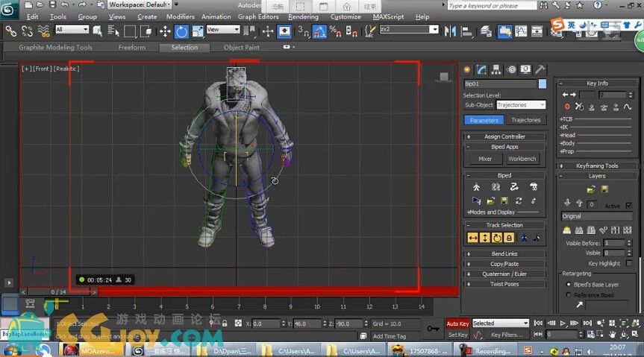Choose the Select and Uniform Scale tool
This screenshot has height=357, width=644.
click(198, 31)
